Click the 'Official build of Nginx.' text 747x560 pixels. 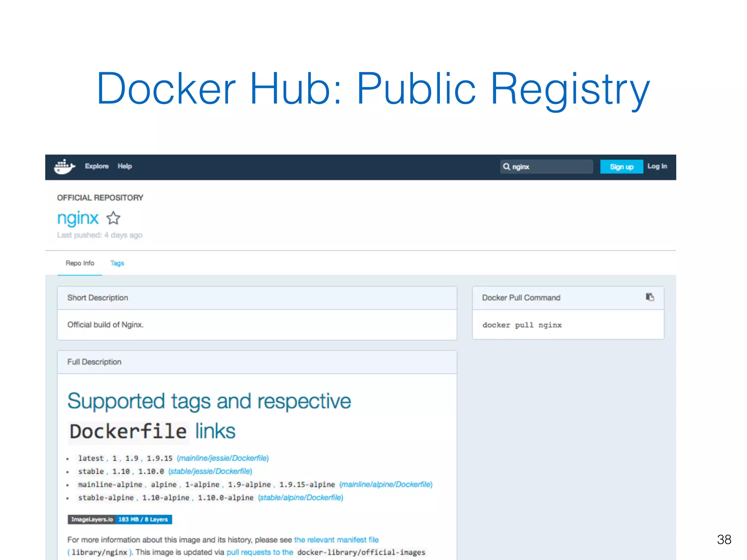coord(105,324)
